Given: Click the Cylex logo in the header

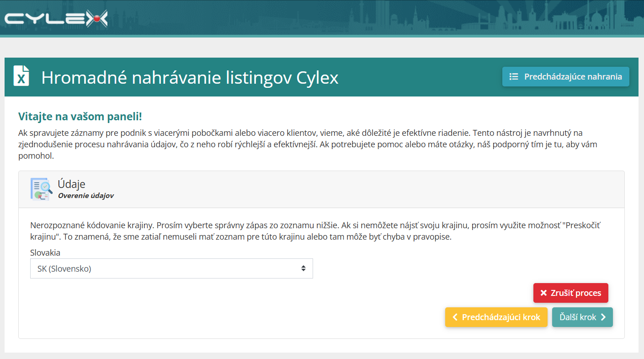Looking at the screenshot, I should [56, 19].
